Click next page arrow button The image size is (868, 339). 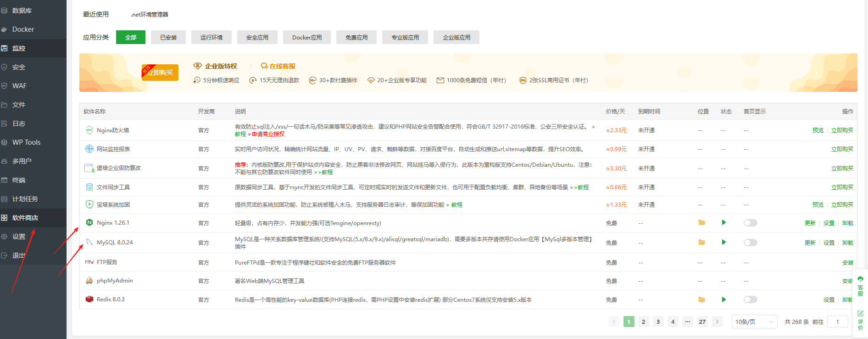tap(717, 322)
